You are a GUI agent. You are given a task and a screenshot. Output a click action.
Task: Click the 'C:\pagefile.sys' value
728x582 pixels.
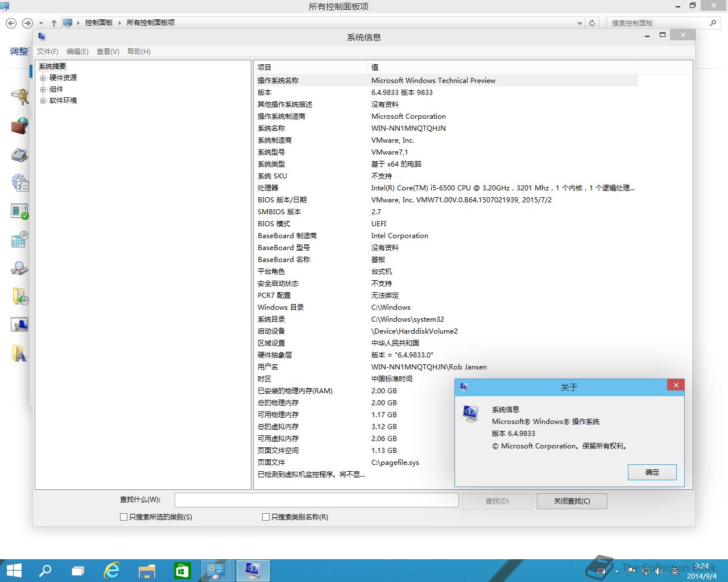pos(395,463)
